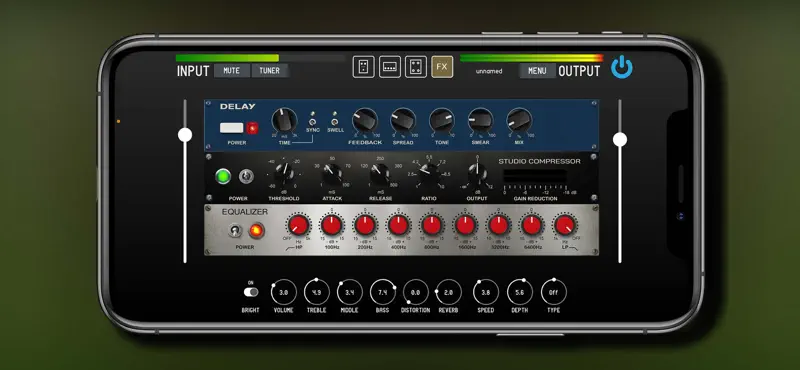
Task: Click the DISTORTION dial showing 0.0
Action: click(x=415, y=292)
